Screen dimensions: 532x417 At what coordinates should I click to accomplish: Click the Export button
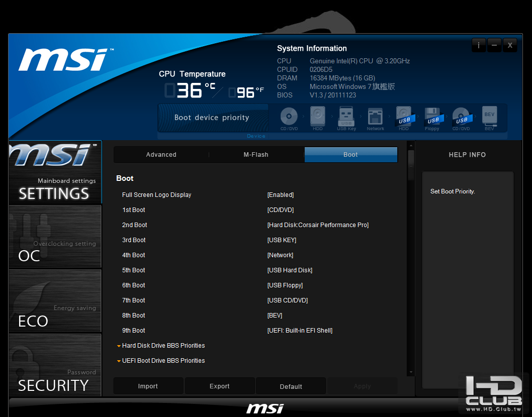220,386
